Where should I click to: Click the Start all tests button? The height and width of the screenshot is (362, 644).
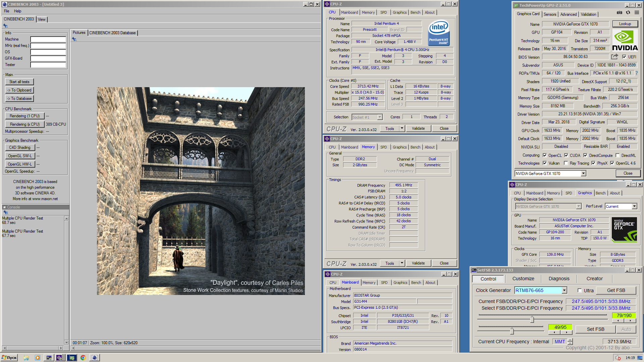(19, 82)
